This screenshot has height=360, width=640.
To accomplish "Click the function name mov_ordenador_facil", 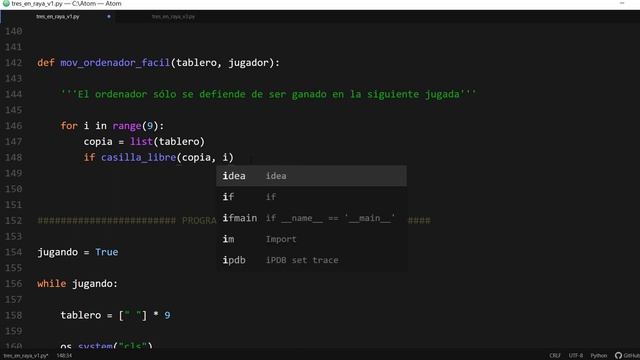I will (x=115, y=63).
